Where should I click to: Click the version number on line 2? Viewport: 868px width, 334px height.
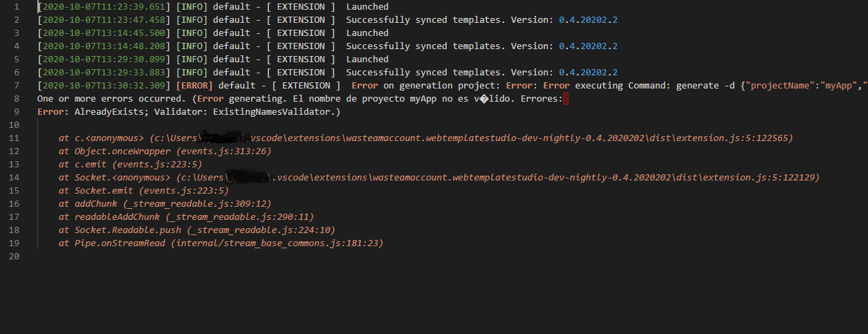[x=588, y=20]
